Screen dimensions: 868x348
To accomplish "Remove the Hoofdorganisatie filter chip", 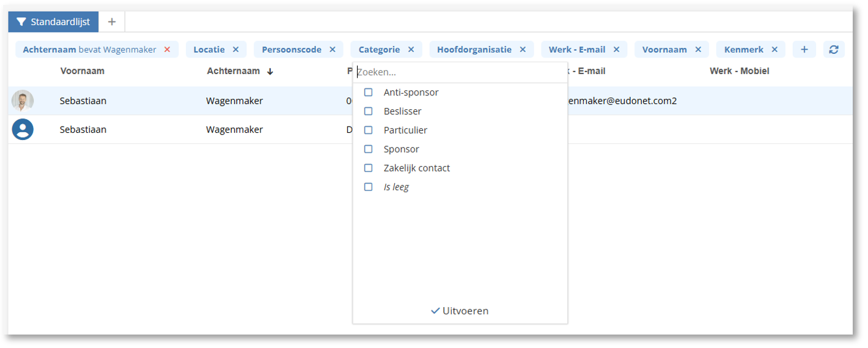I will (x=523, y=50).
